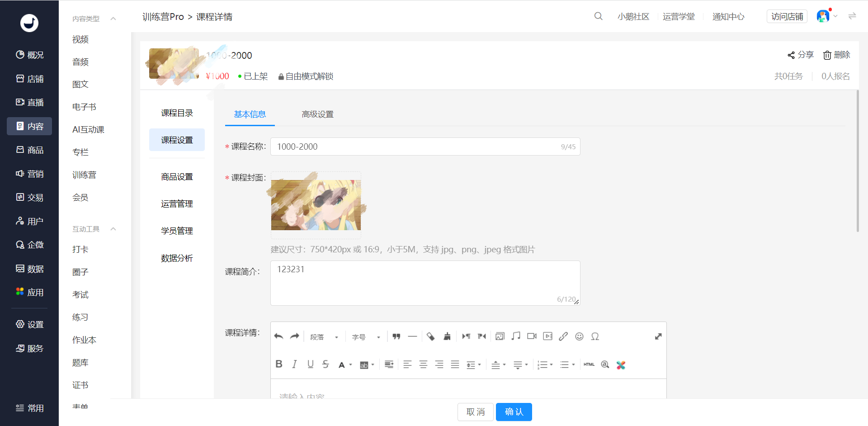Open 运营学堂 link
Image resolution: width=868 pixels, height=426 pixels.
679,17
